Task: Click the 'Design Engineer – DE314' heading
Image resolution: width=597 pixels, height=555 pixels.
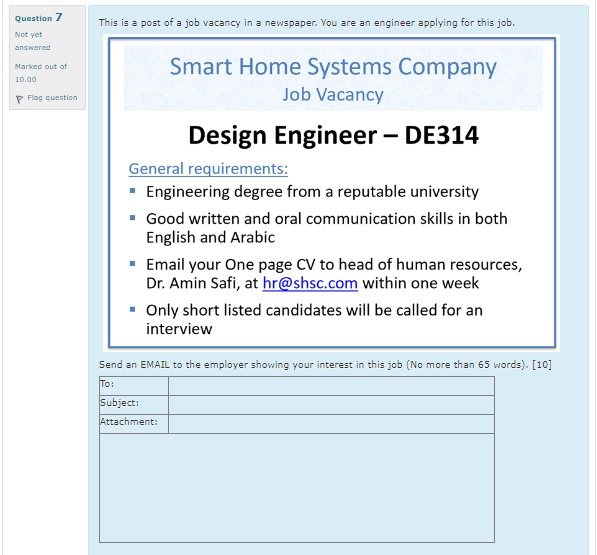Action: click(x=333, y=135)
